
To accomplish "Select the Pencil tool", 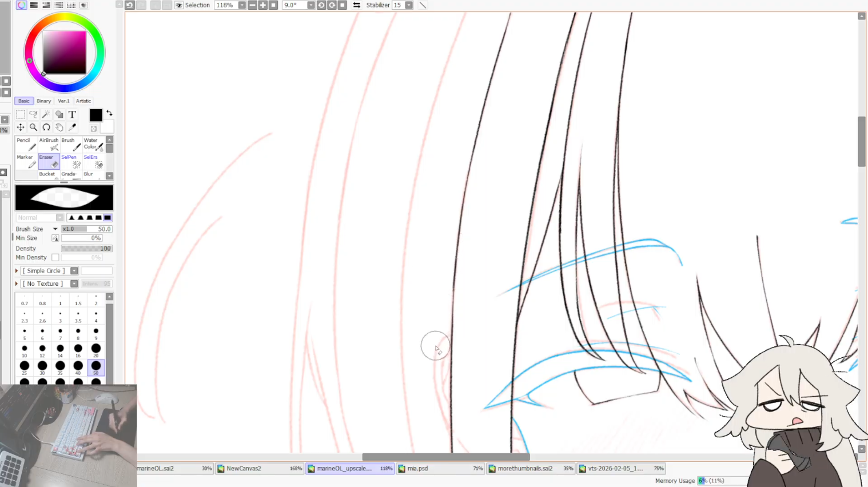I will (x=26, y=144).
